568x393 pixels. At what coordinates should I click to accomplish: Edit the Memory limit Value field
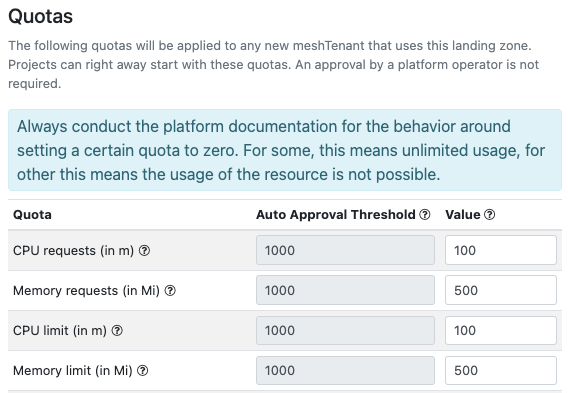501,370
